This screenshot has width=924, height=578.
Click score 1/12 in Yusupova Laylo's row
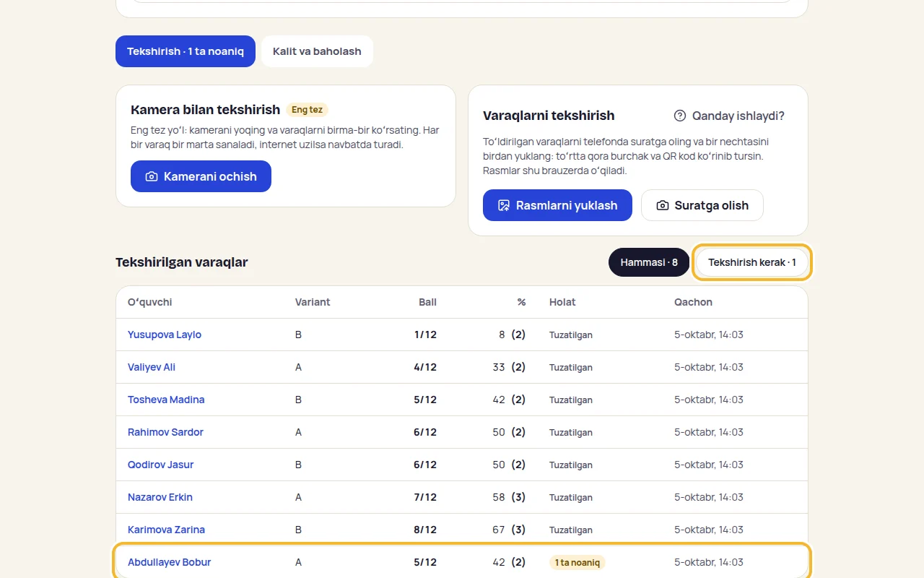click(x=425, y=335)
